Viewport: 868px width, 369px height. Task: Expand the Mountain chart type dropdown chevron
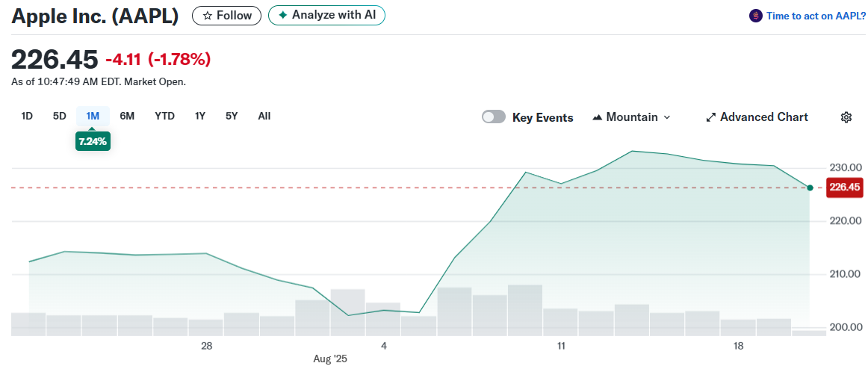[x=666, y=117]
